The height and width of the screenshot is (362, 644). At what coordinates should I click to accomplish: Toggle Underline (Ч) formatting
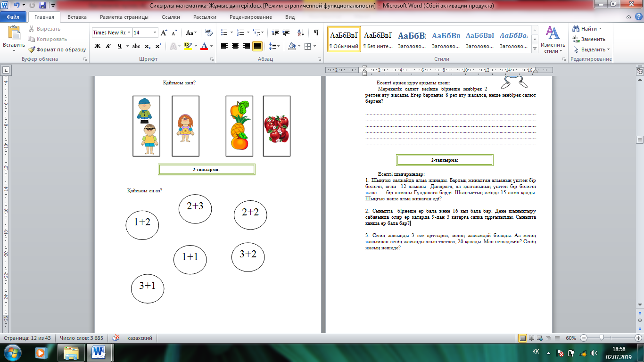point(120,46)
